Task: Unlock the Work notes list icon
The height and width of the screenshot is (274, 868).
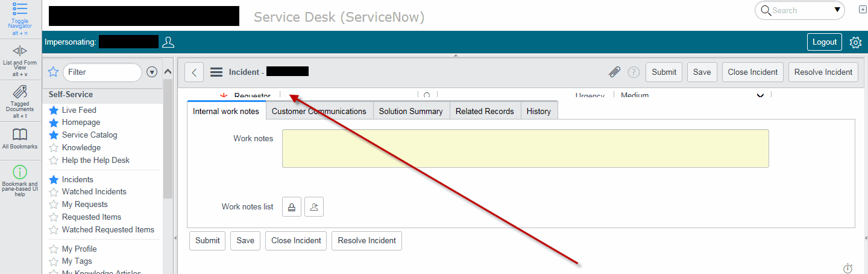Action: (x=292, y=206)
